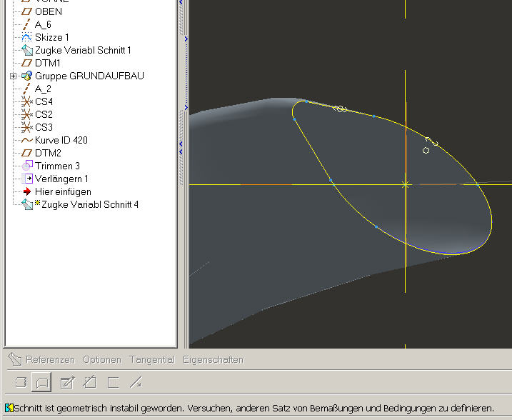512x420 pixels.
Task: Click 'Schnitt ist geometrisch instabil' status message
Action: pyautogui.click(x=254, y=409)
